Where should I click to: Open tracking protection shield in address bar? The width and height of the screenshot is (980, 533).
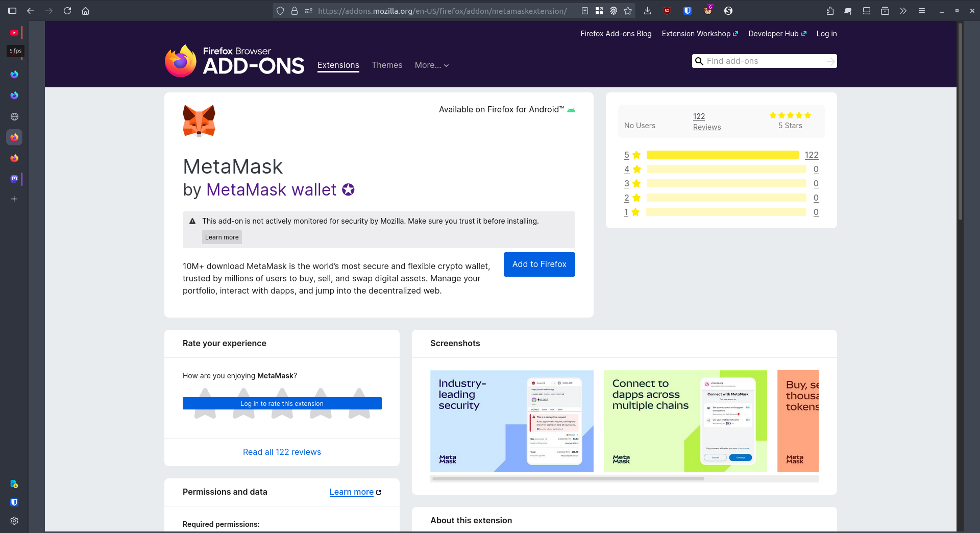click(280, 11)
